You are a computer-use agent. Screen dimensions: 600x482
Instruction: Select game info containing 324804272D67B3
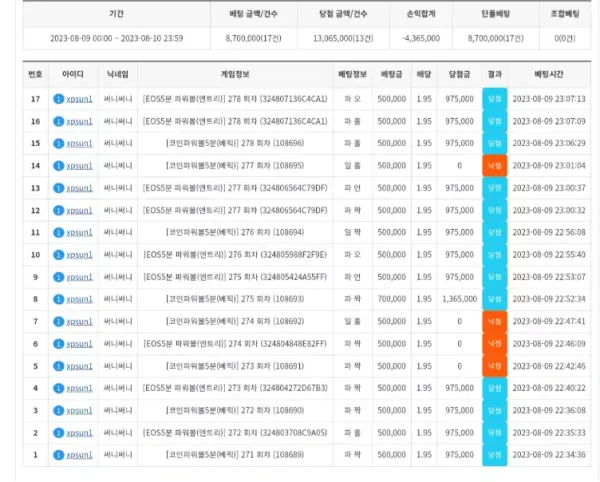(x=235, y=388)
